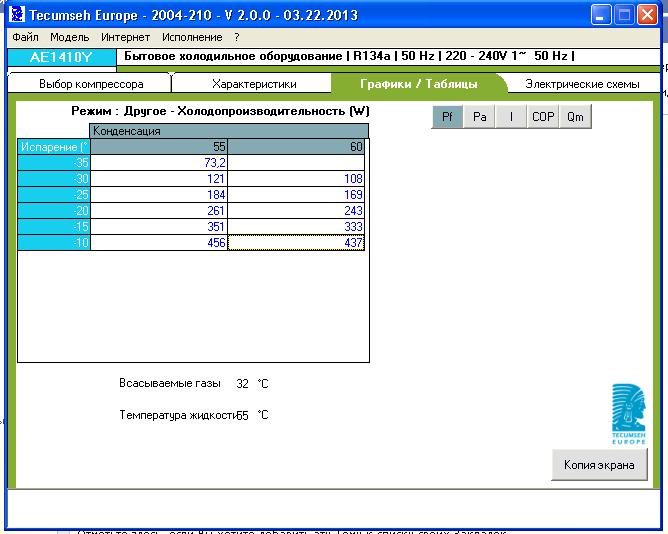
Task: Show the Qm mass flow table
Action: (575, 116)
